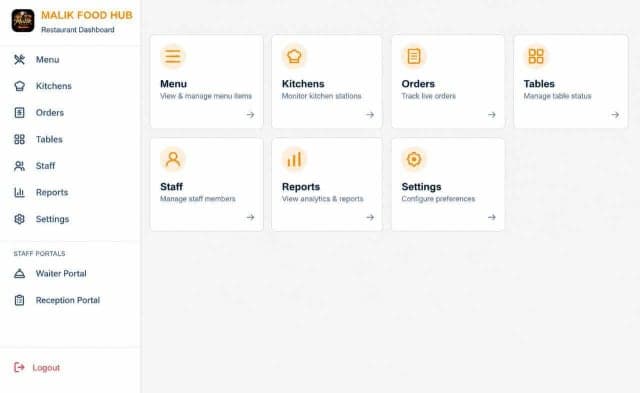The image size is (640, 393).
Task: Click the orange document icon on Orders card
Action: (x=414, y=56)
